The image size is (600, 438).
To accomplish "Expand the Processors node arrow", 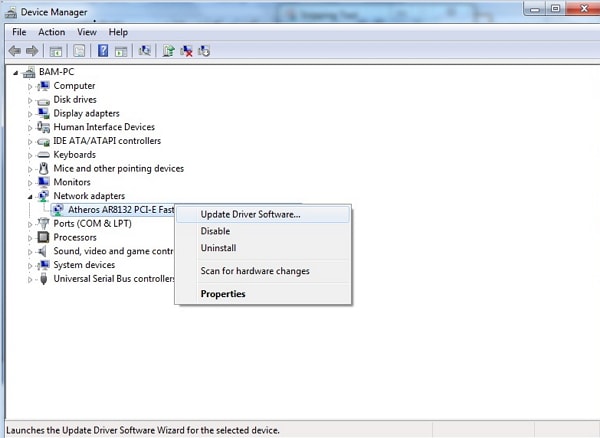I will pos(30,238).
